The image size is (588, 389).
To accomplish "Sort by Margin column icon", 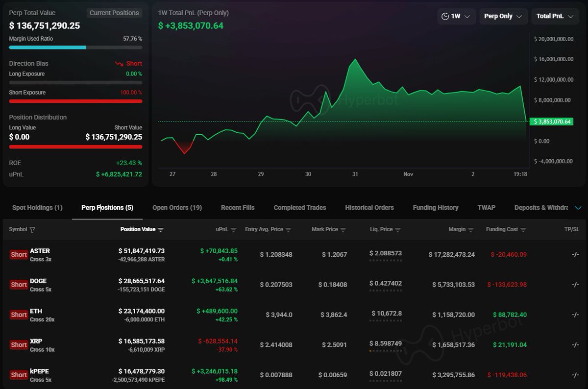I will click(x=471, y=230).
